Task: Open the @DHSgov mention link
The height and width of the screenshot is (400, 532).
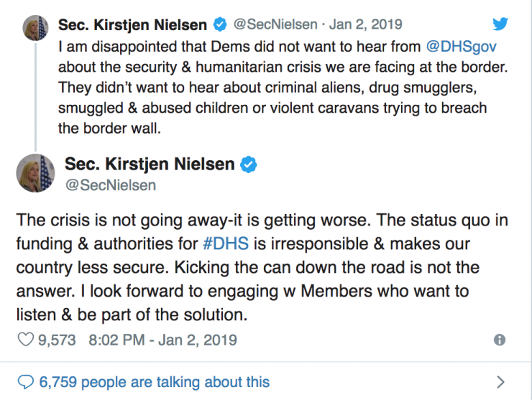Action: point(461,47)
